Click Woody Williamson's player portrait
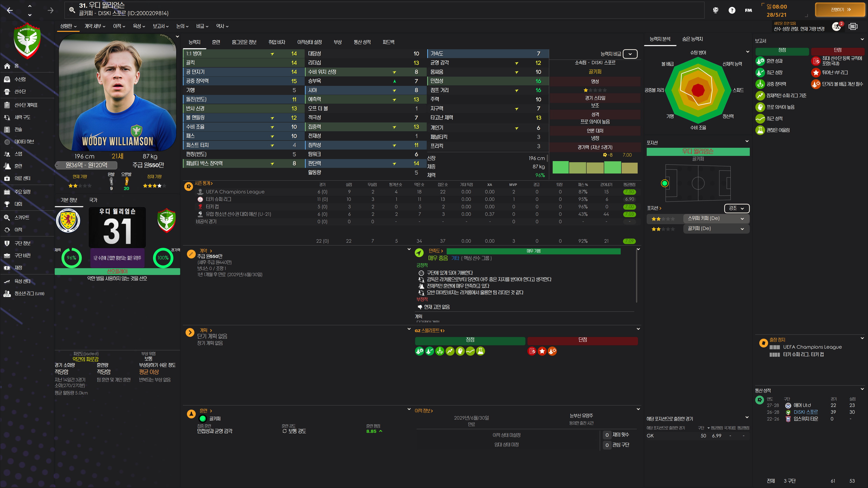The image size is (868, 488). point(117,93)
